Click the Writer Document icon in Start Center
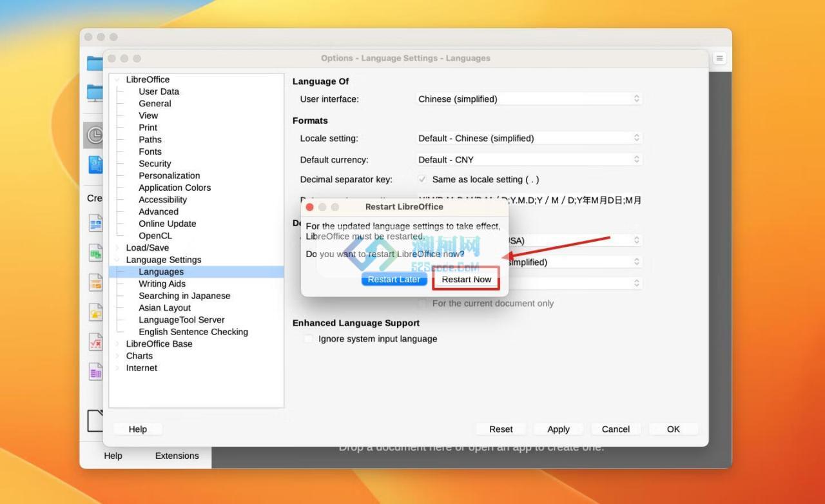The width and height of the screenshot is (825, 504). click(95, 223)
